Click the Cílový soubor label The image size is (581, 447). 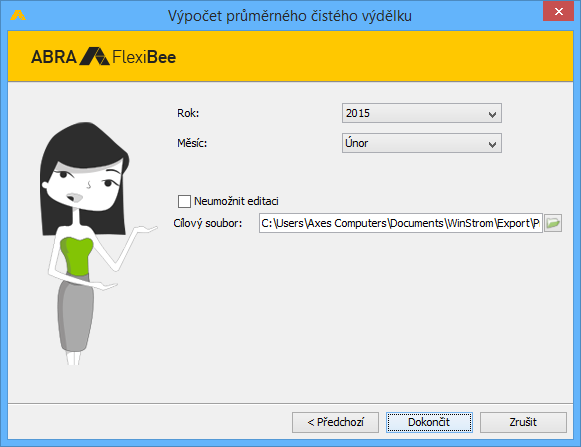[x=208, y=224]
